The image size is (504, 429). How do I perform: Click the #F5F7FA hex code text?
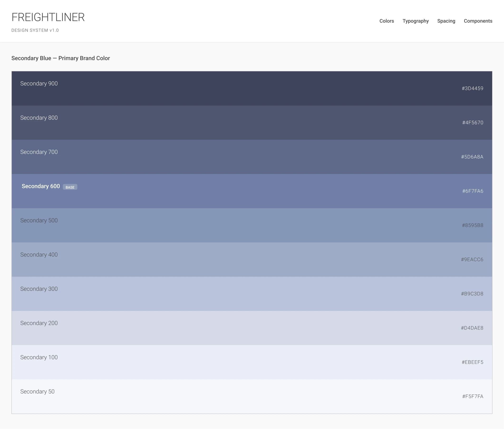[x=472, y=396]
